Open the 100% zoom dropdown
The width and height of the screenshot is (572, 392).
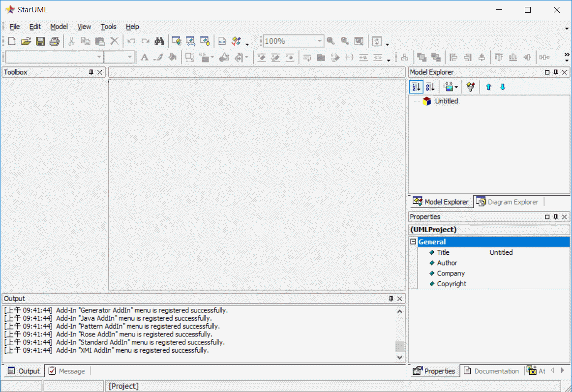coord(319,41)
